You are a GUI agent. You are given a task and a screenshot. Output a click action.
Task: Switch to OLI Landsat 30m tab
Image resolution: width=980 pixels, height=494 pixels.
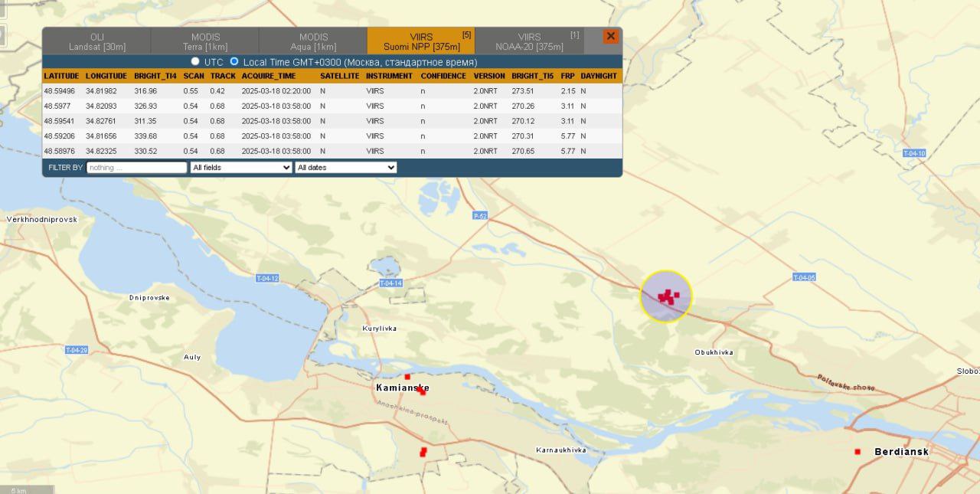coord(96,41)
